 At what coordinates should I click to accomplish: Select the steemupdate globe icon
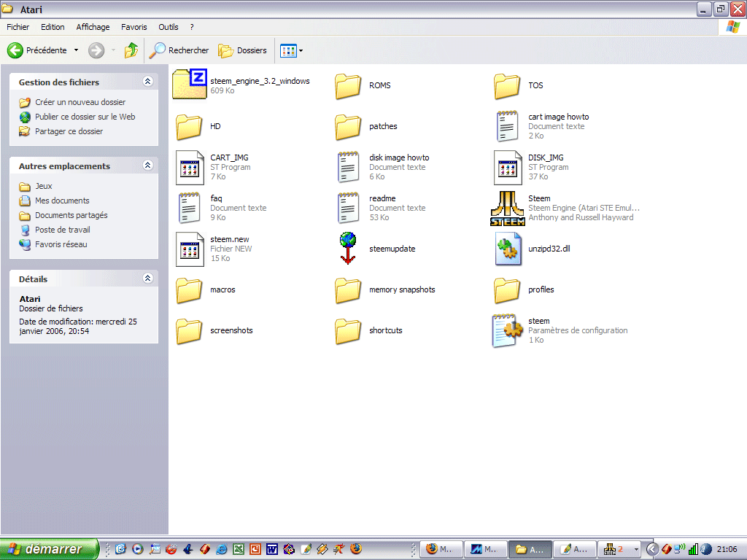tap(348, 248)
